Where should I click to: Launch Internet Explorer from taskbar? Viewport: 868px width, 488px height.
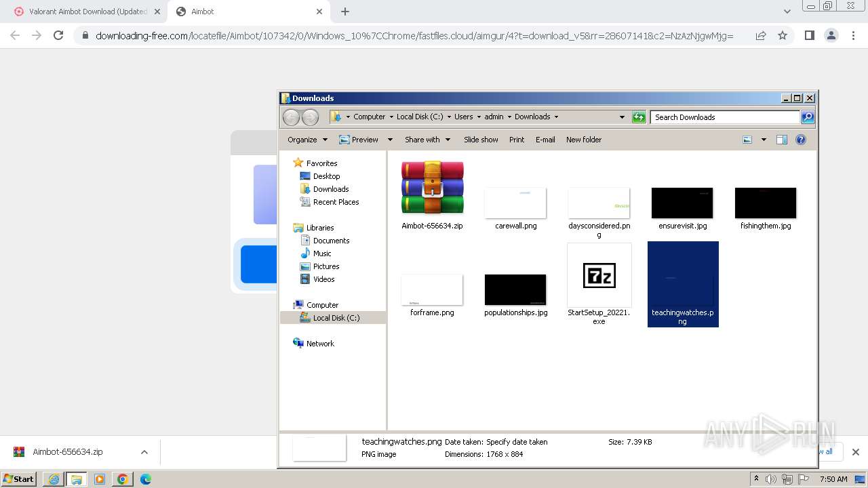point(54,479)
